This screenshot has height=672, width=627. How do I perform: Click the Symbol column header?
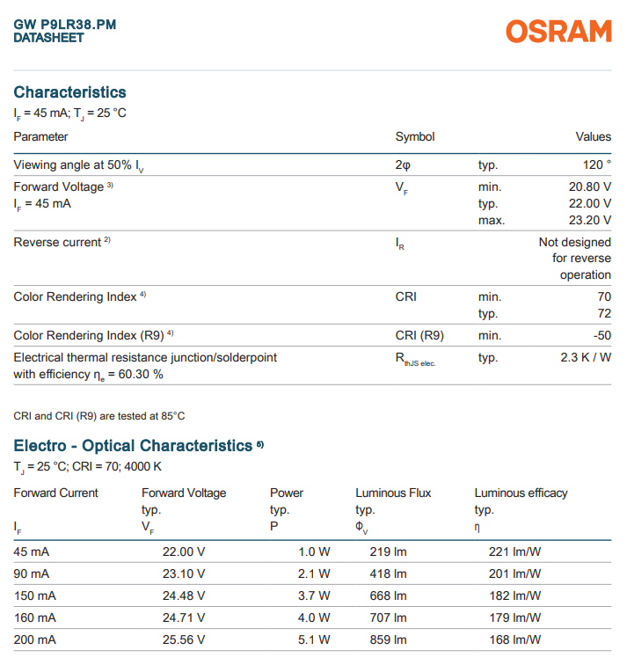coord(415,136)
